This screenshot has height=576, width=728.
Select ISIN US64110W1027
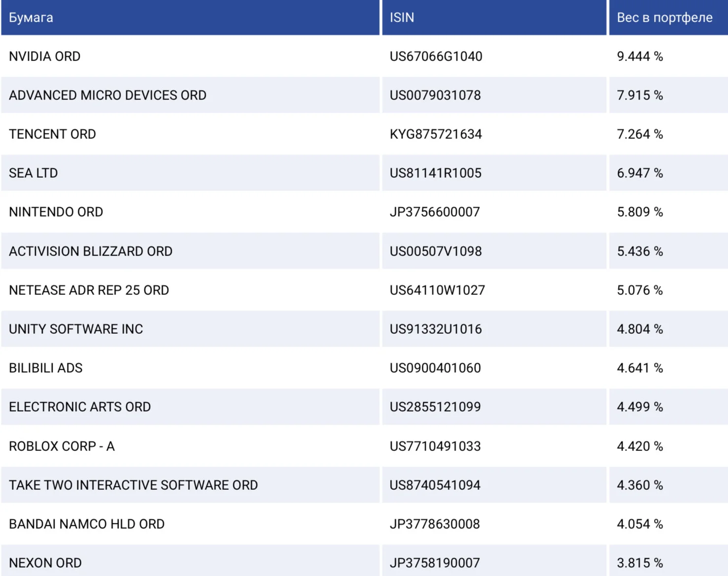point(438,290)
